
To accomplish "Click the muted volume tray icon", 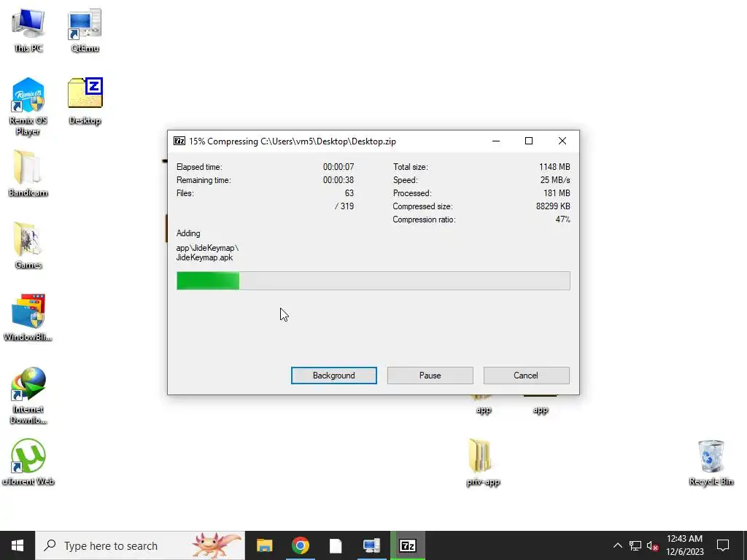I will [652, 545].
